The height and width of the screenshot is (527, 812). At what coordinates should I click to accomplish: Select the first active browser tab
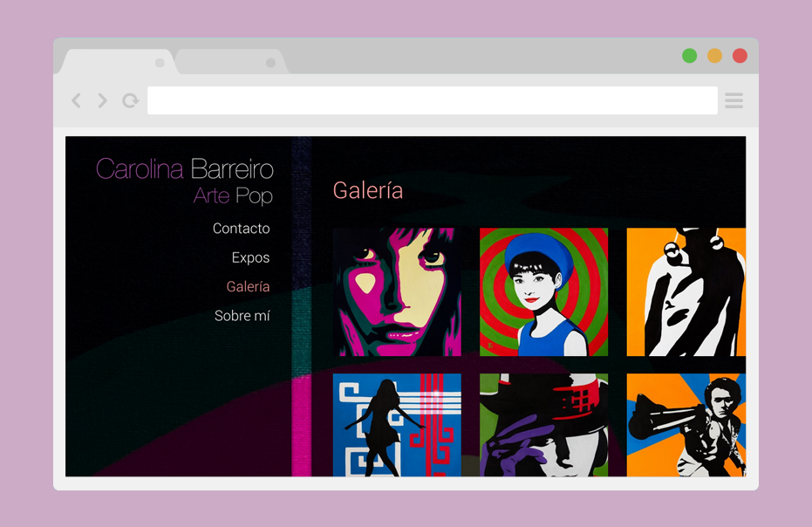119,62
